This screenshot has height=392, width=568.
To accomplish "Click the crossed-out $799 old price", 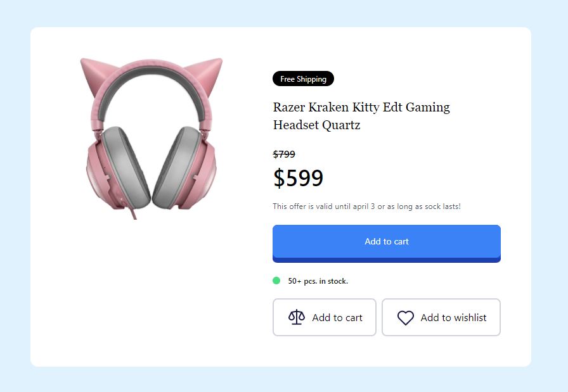I will pos(284,154).
